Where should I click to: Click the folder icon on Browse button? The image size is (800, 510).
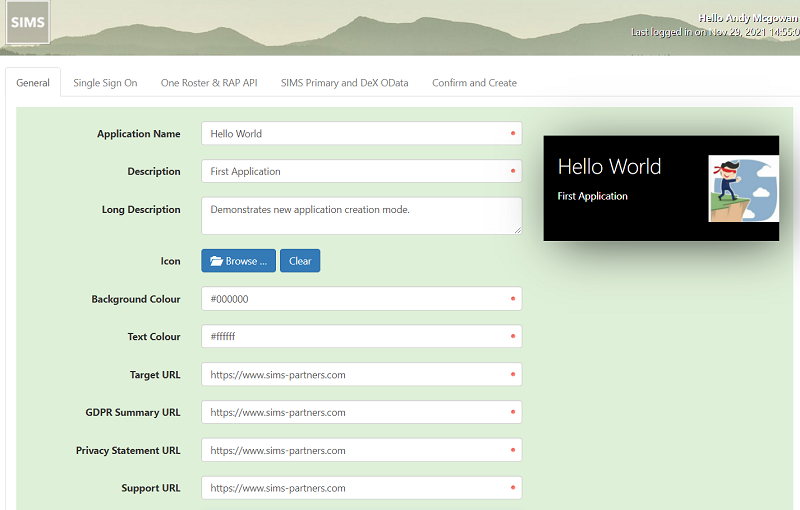point(216,261)
